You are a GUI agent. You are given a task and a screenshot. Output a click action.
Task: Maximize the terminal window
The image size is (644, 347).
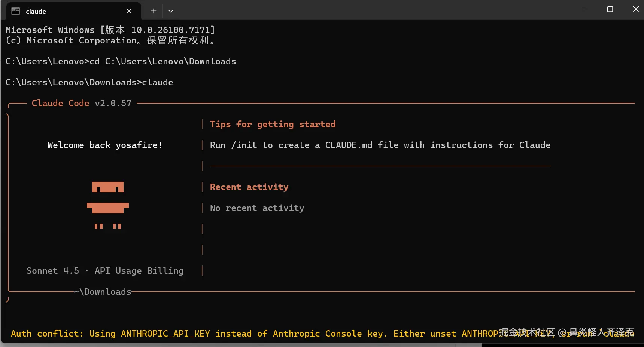pyautogui.click(x=610, y=9)
